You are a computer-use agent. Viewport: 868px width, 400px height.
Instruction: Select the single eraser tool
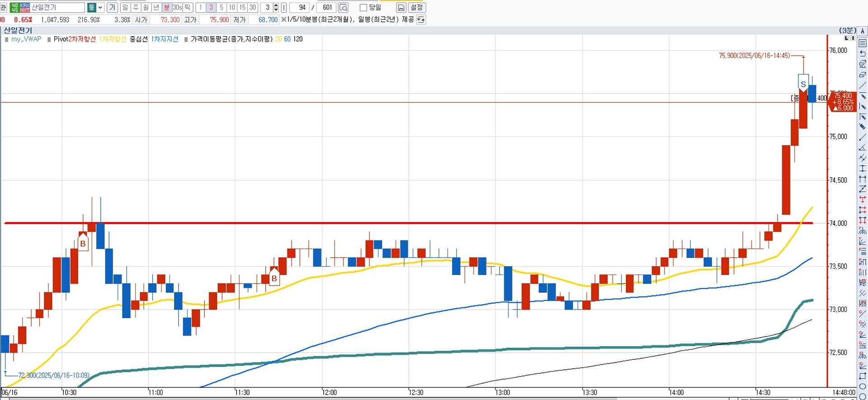point(863,75)
